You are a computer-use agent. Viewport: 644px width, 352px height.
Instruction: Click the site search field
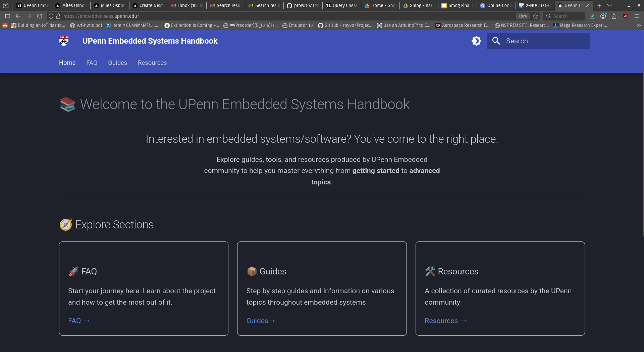[538, 41]
